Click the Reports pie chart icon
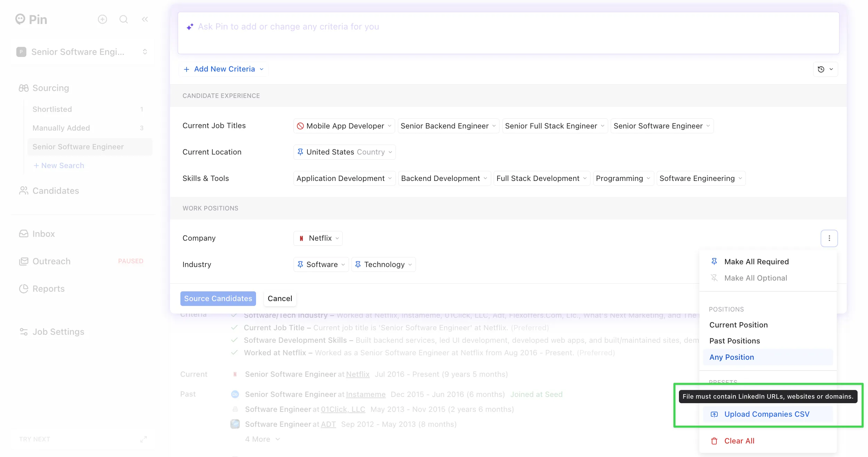868x457 pixels. (24, 289)
